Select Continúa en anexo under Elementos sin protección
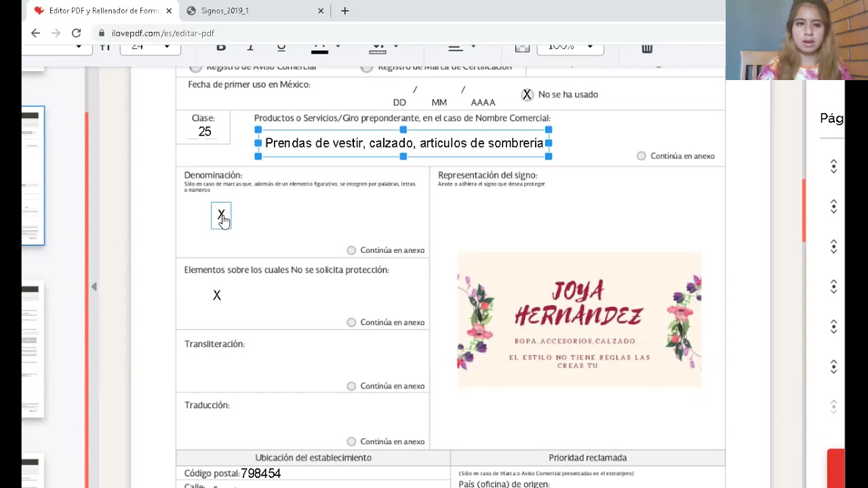Viewport: 868px width, 488px height. 351,322
